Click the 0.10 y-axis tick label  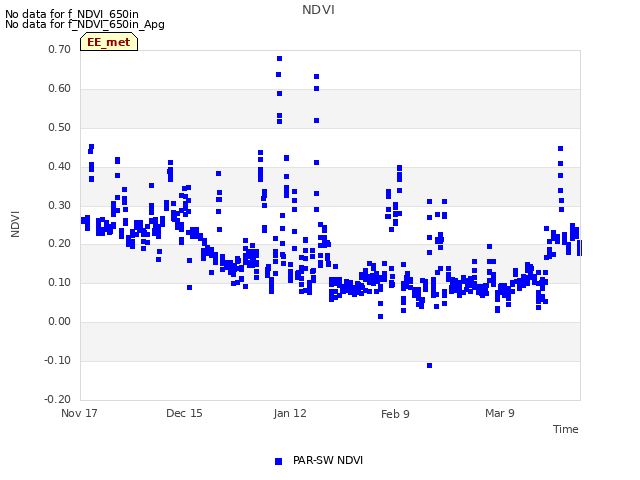click(x=60, y=282)
